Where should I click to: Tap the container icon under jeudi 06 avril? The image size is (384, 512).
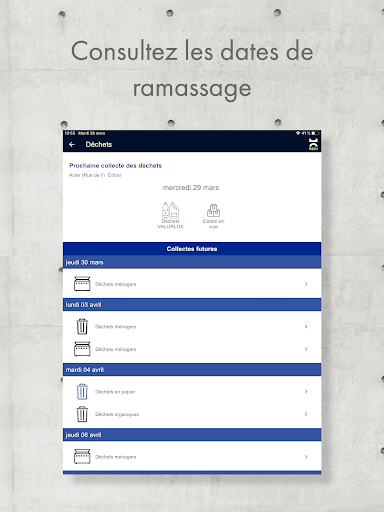(82, 456)
